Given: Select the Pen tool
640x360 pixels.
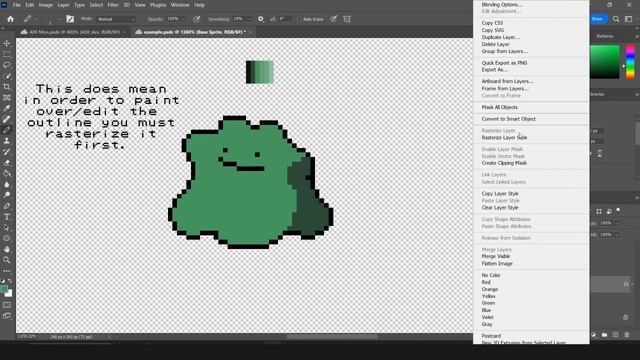Looking at the screenshot, I should 7,206.
